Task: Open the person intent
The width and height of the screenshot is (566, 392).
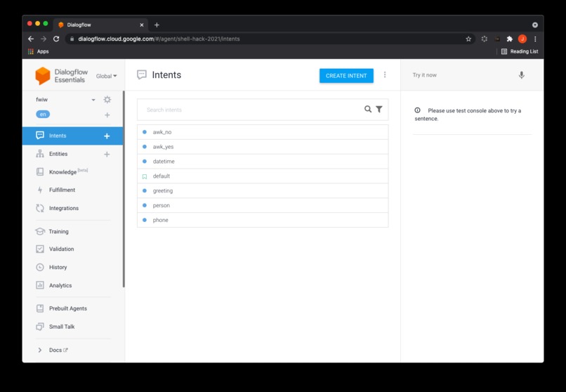Action: click(263, 205)
